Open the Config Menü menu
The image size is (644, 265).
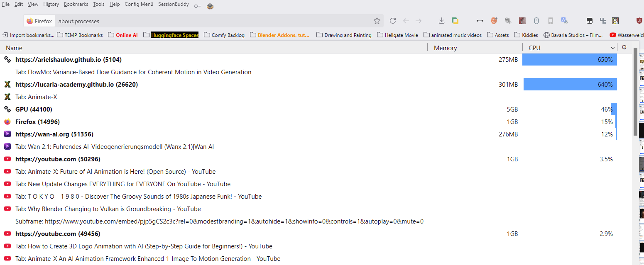coord(139,4)
